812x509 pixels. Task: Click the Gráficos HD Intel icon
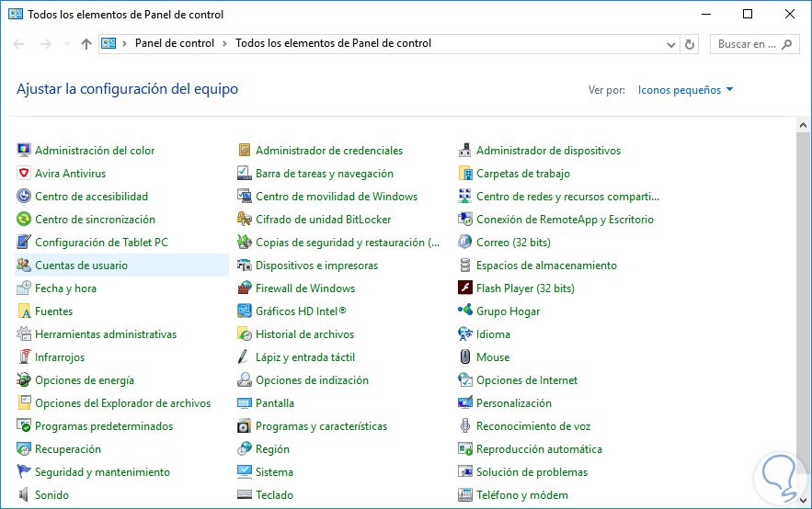click(245, 311)
